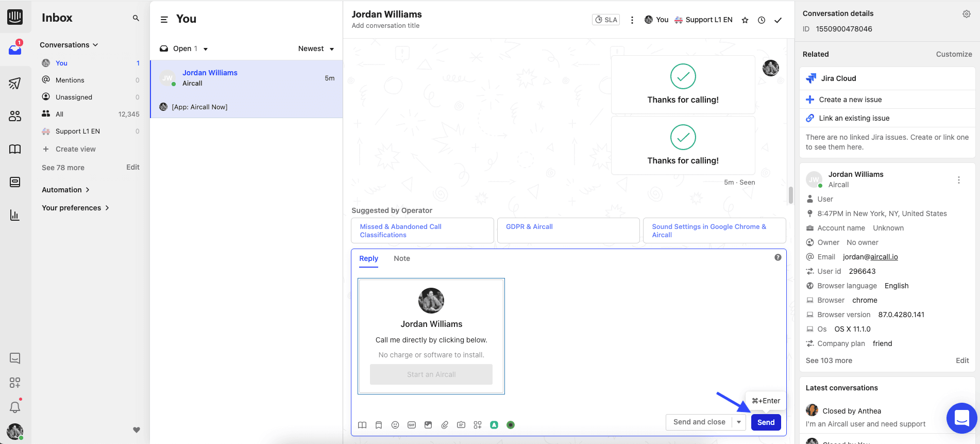
Task: Expand the Automation section
Action: pyautogui.click(x=66, y=190)
